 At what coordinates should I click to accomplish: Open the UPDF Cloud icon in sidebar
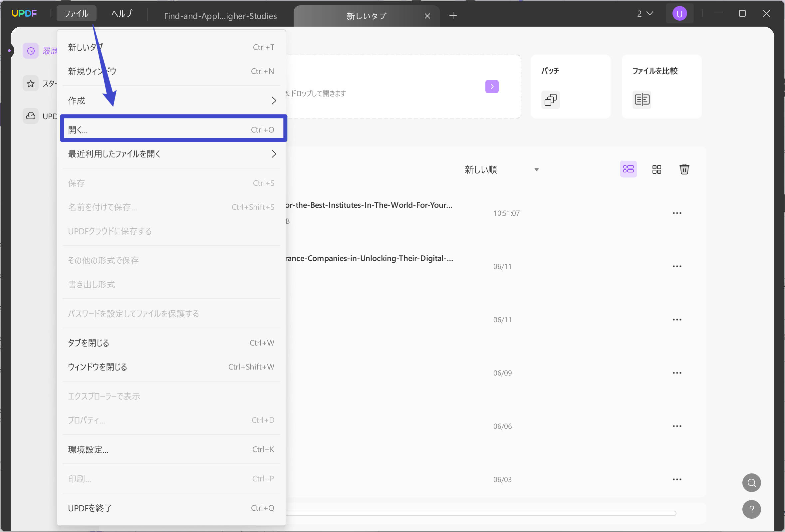pos(31,116)
